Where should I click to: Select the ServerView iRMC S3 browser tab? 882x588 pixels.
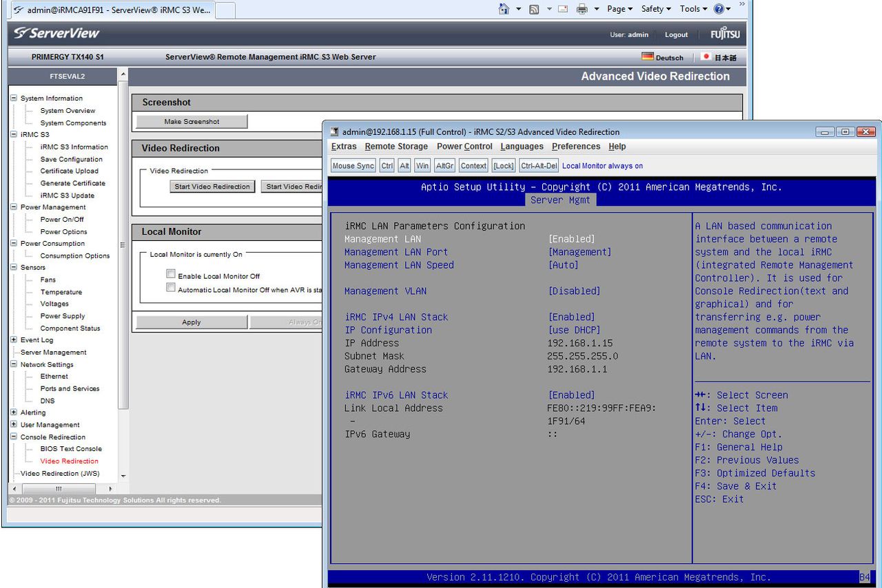tap(112, 10)
